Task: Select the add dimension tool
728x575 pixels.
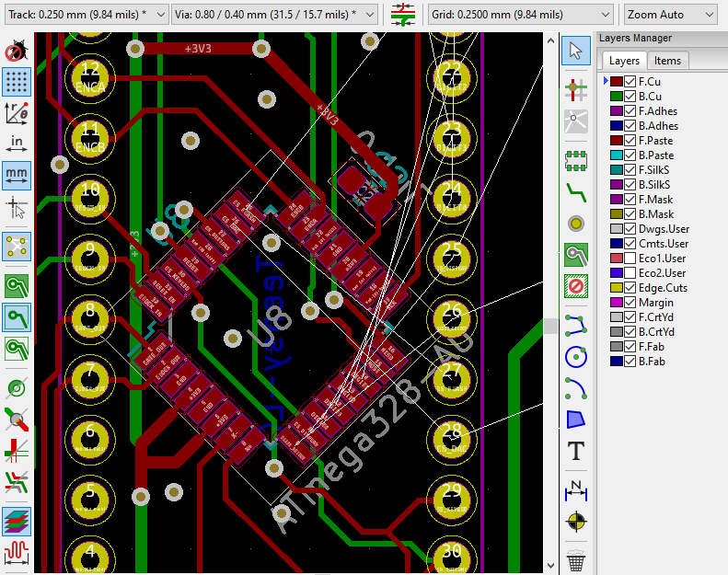Action: (576, 490)
